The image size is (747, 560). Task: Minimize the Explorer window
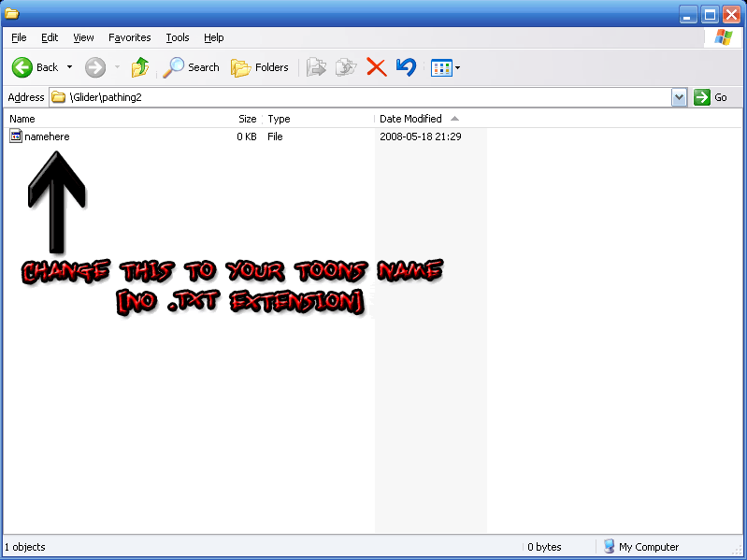pyautogui.click(x=688, y=15)
